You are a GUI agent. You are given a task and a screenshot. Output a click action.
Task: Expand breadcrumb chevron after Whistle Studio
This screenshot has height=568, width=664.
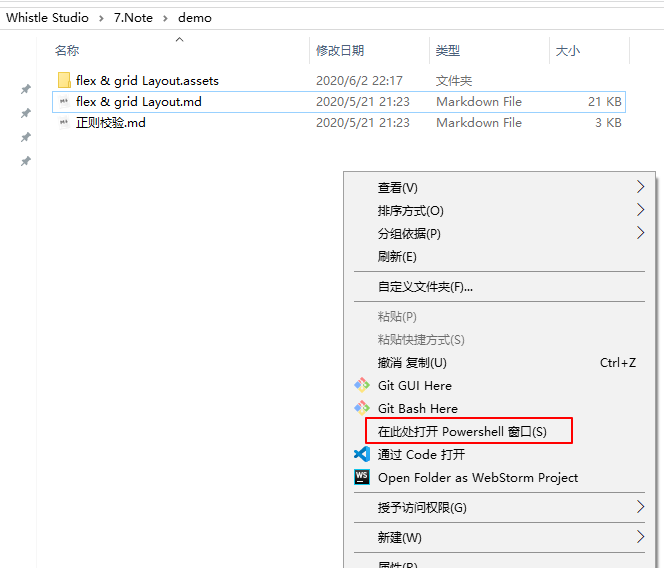tap(101, 18)
